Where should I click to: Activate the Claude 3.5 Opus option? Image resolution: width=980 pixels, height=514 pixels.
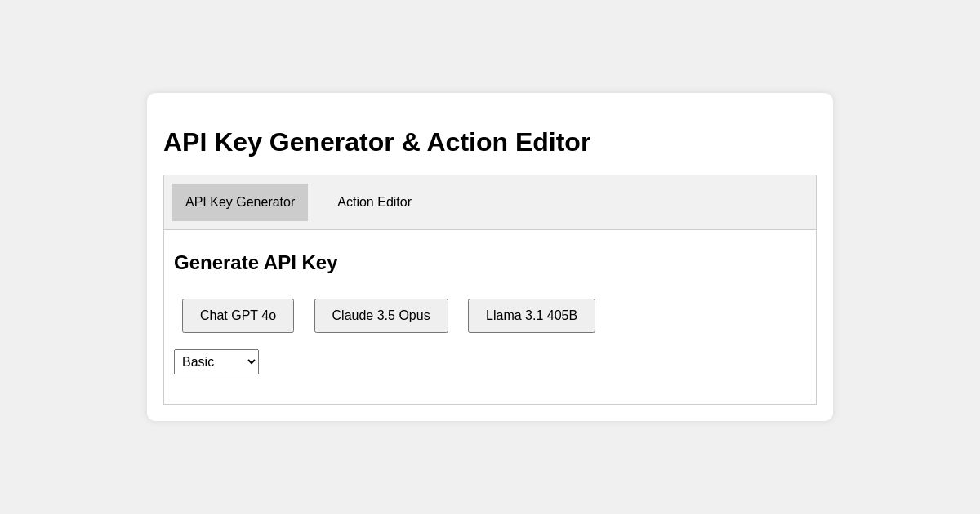point(381,316)
